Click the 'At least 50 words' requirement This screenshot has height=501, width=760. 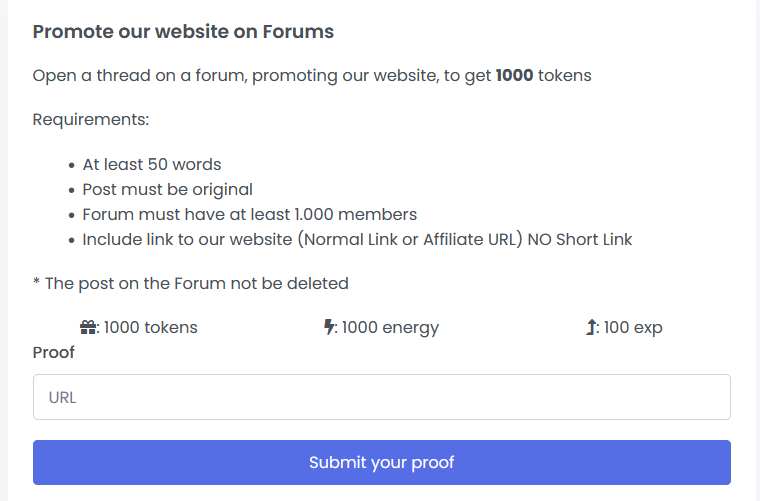[152, 164]
